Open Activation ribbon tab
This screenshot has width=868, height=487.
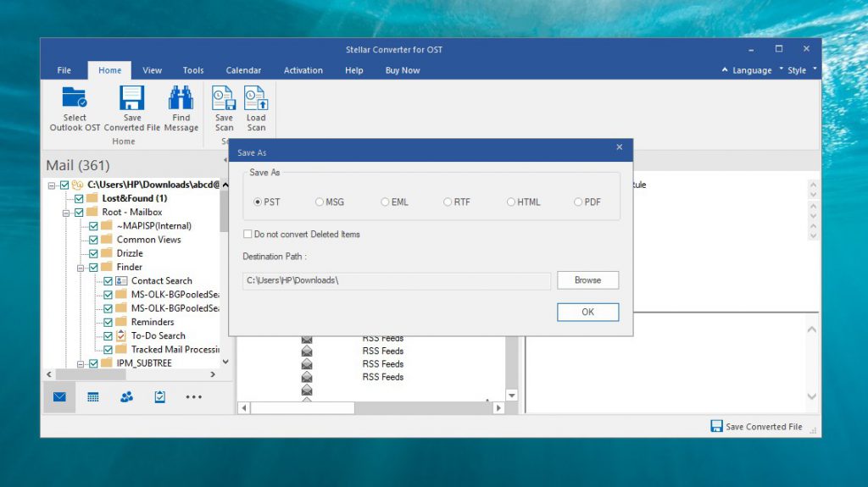(303, 70)
